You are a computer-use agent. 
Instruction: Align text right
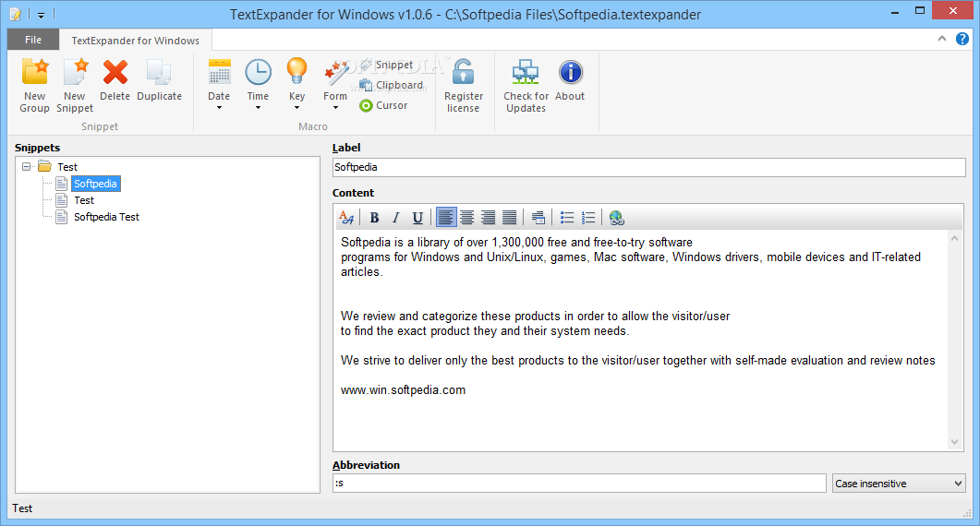pos(488,218)
